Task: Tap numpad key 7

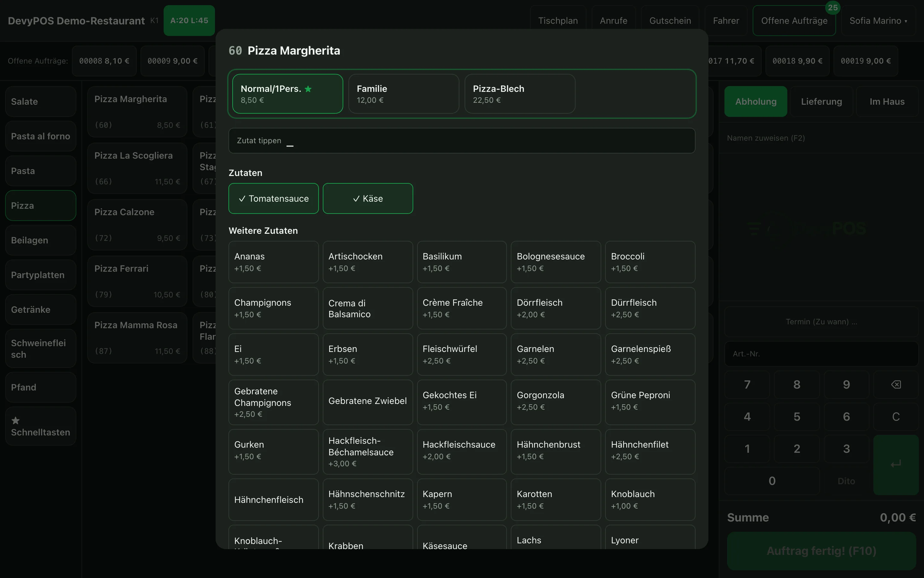Action: pos(747,385)
